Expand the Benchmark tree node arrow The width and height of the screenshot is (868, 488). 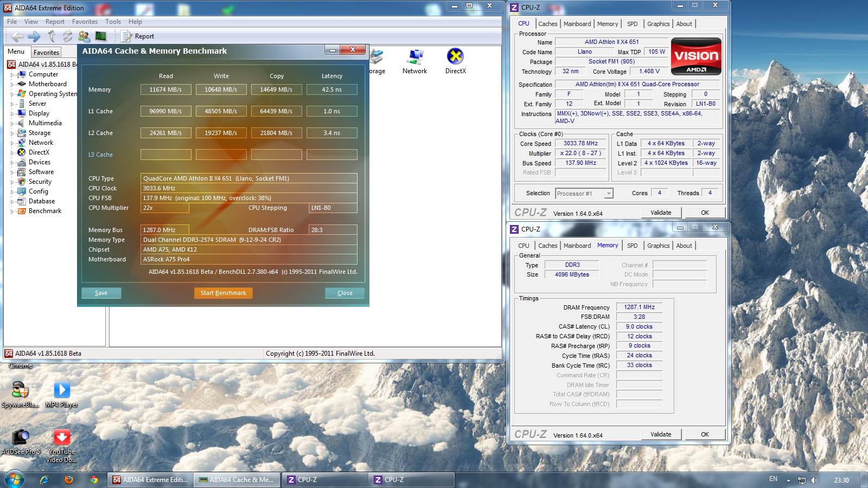12,211
